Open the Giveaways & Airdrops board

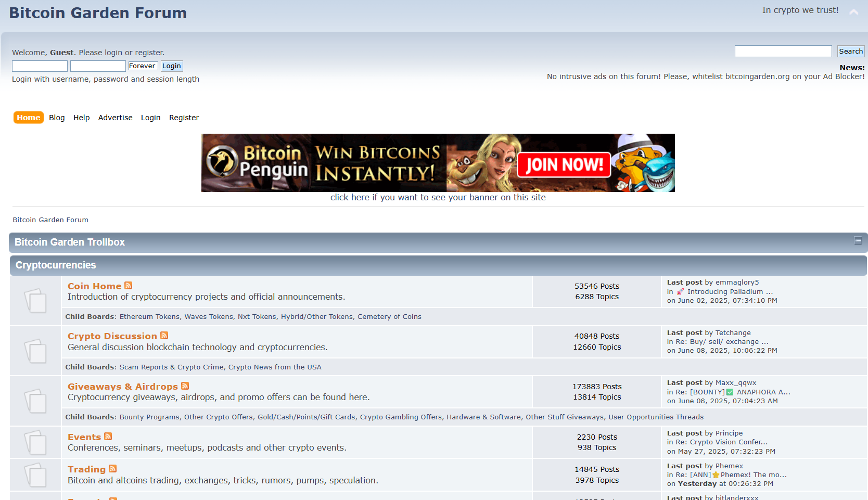click(x=123, y=387)
